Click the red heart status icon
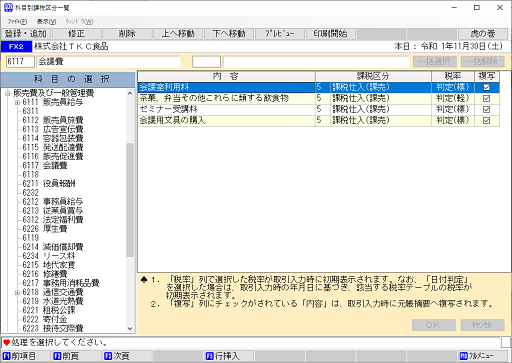Screen dimensions: 512x363 pyautogui.click(x=6, y=342)
